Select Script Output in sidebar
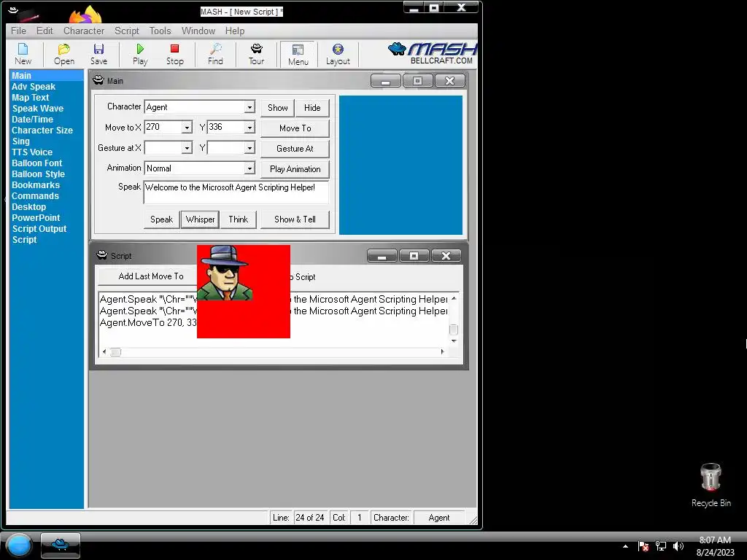The width and height of the screenshot is (747, 560). coord(39,229)
